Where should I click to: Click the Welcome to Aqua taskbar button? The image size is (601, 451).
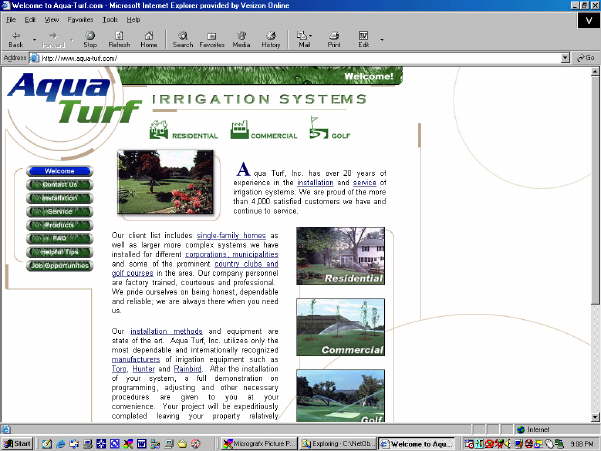[417, 444]
